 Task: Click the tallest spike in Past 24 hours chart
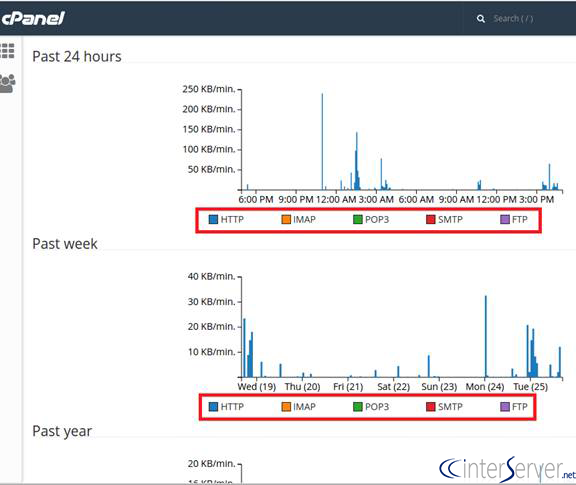[323, 141]
